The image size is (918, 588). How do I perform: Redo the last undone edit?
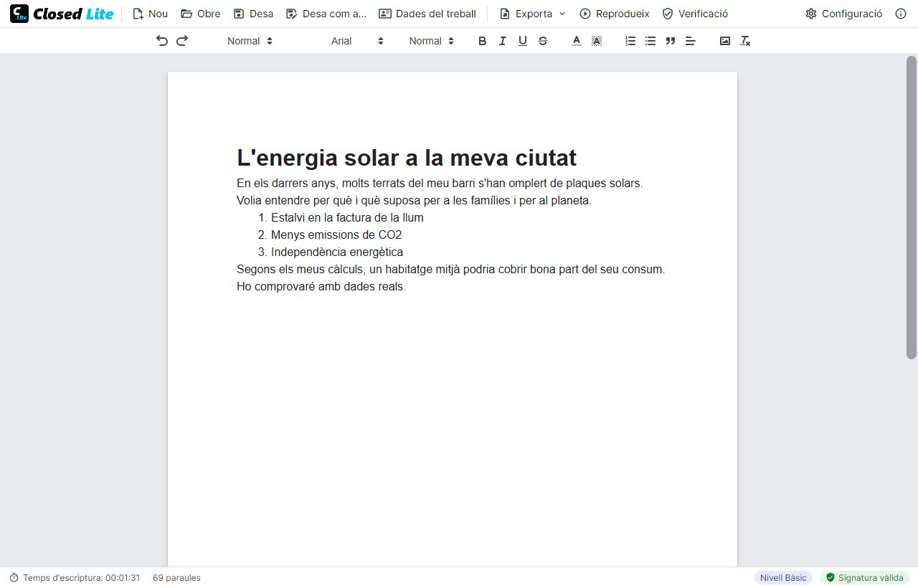coord(182,41)
